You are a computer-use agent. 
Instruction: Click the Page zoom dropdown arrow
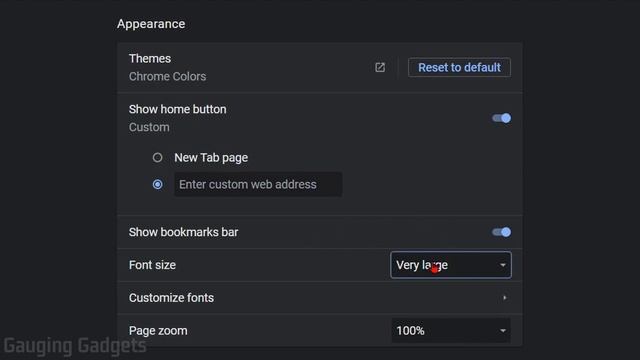(503, 331)
